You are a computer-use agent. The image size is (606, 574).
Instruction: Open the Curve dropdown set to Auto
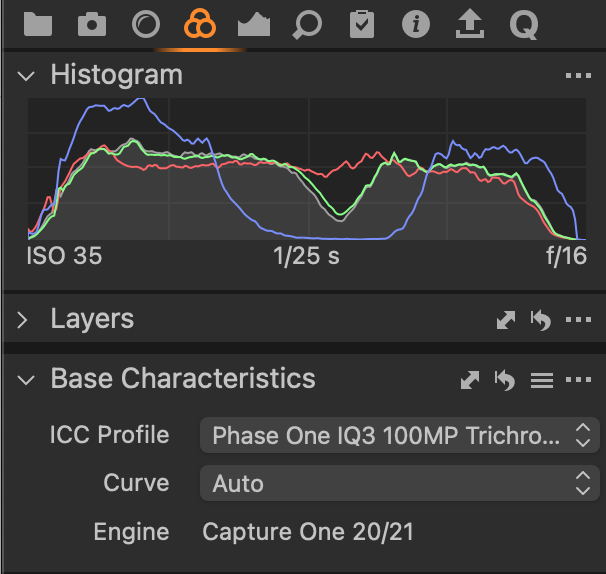(399, 483)
